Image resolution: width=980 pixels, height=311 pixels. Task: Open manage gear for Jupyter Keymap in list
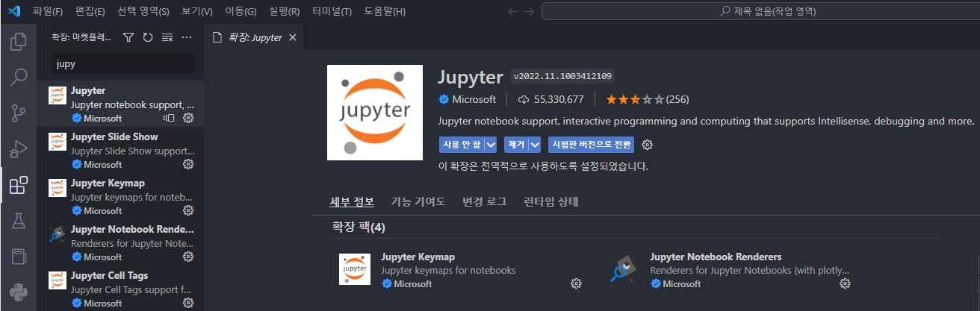coord(188,210)
